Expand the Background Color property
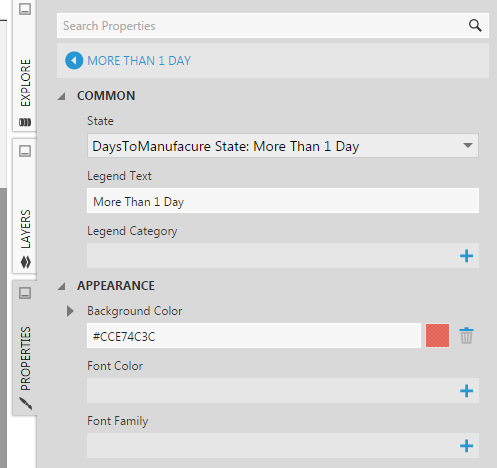 pyautogui.click(x=70, y=311)
